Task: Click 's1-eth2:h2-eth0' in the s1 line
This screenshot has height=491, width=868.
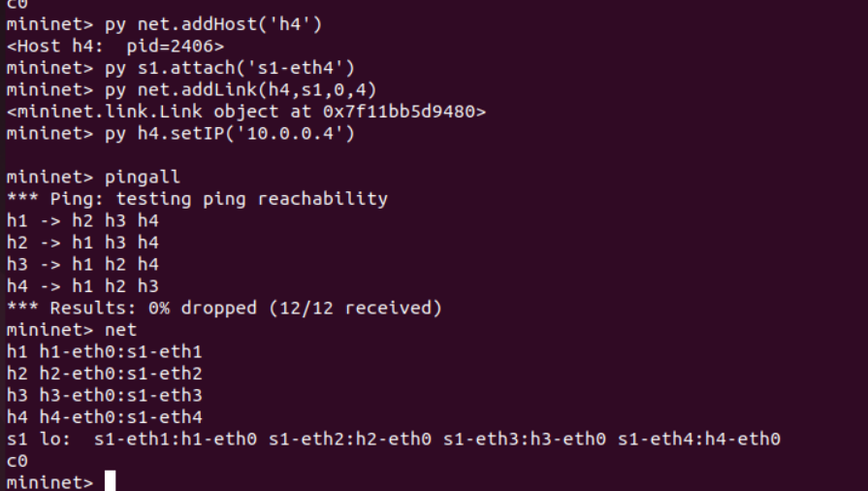Action: pos(350,440)
